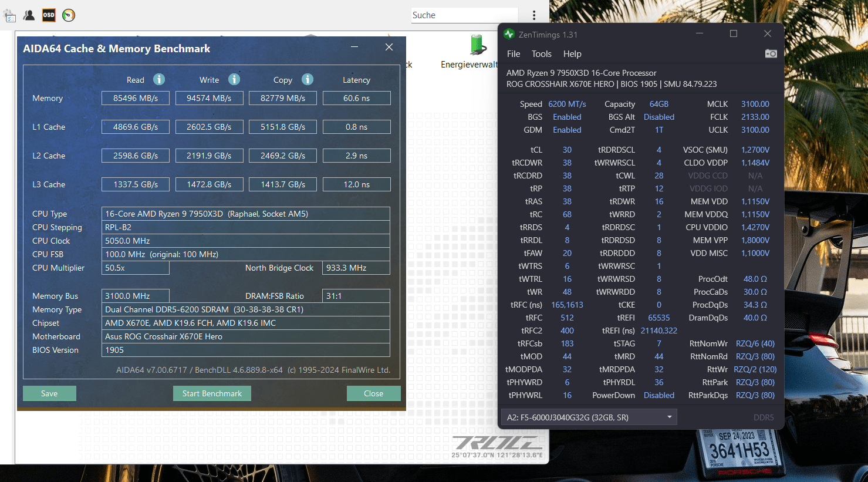Click the Save button in AIDA64
The image size is (868, 482).
tap(49, 393)
